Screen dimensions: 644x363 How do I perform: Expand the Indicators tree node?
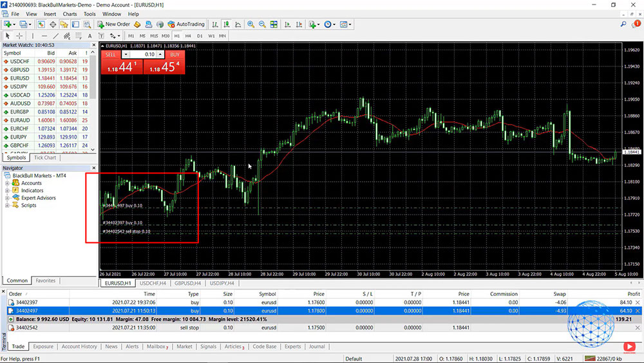[x=7, y=191]
